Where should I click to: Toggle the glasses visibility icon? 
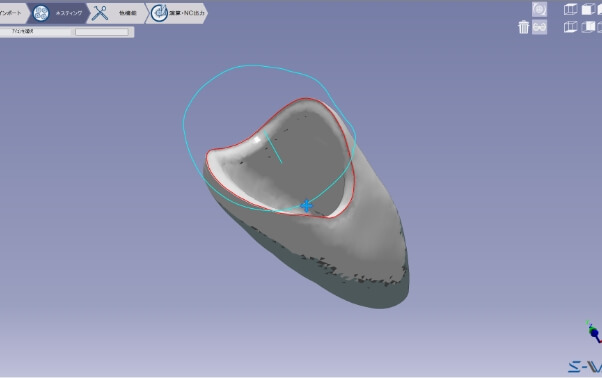(x=539, y=27)
